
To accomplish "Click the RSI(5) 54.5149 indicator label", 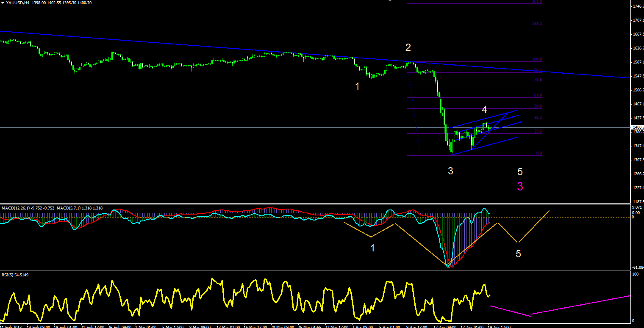I will (x=15, y=275).
